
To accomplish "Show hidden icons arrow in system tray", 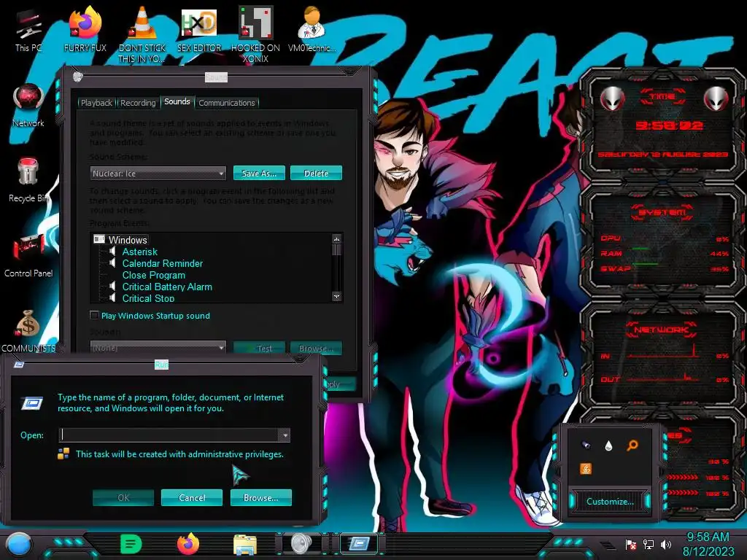I will click(x=608, y=545).
